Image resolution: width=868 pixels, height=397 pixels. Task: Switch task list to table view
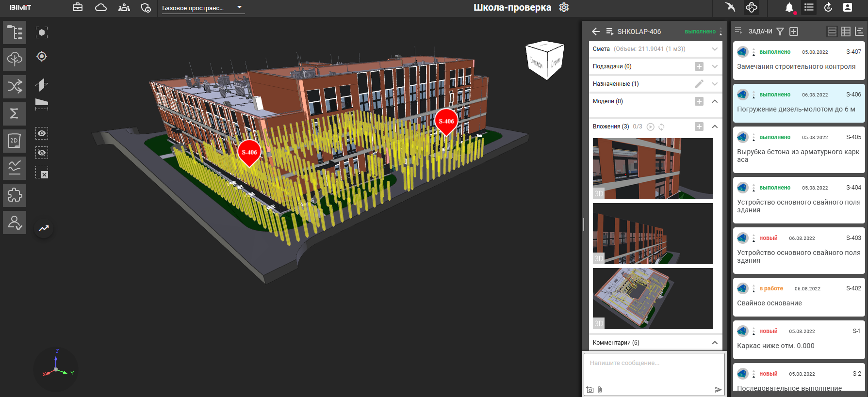[845, 32]
